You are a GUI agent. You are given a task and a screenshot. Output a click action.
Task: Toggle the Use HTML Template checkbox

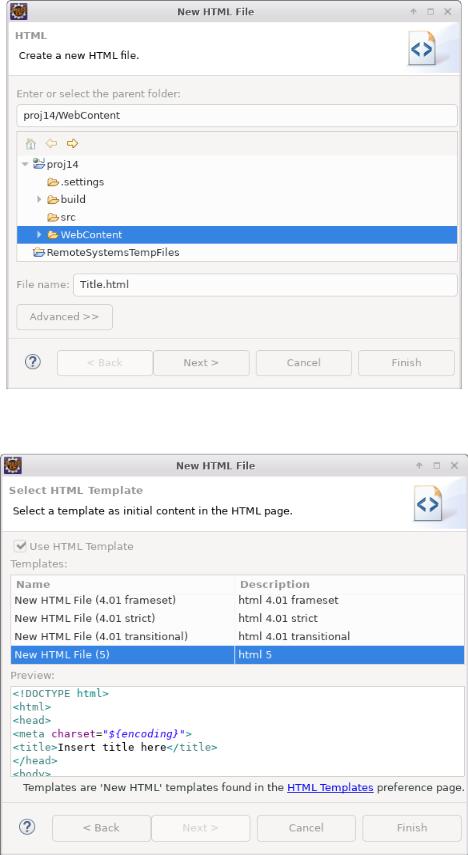click(21, 545)
